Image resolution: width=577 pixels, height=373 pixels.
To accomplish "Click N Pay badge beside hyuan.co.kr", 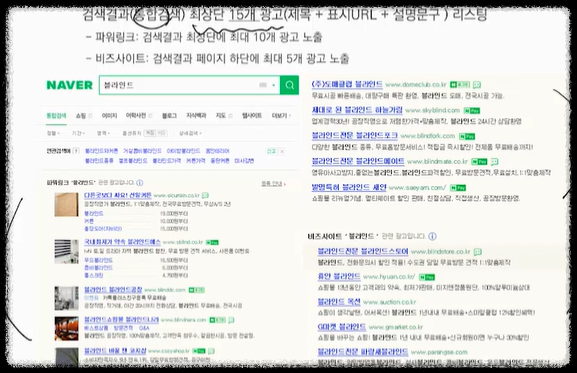I will click(x=427, y=277).
